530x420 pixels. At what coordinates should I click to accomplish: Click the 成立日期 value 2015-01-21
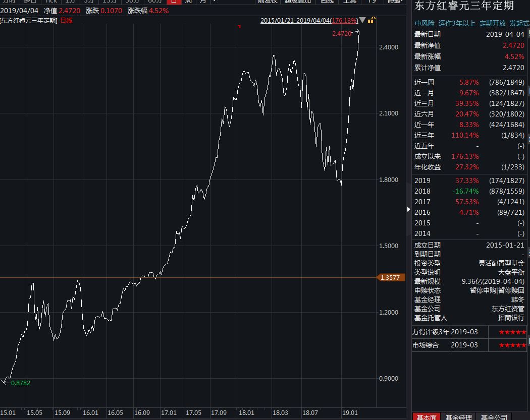505,245
